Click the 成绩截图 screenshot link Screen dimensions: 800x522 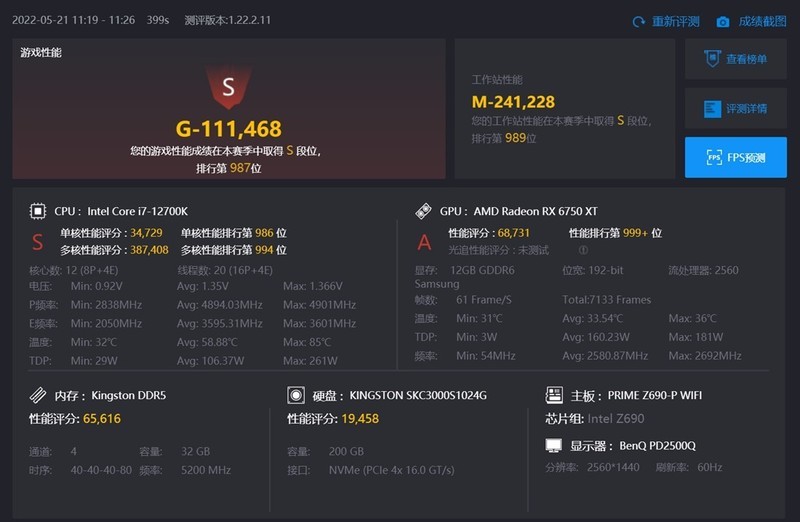pyautogui.click(x=762, y=21)
